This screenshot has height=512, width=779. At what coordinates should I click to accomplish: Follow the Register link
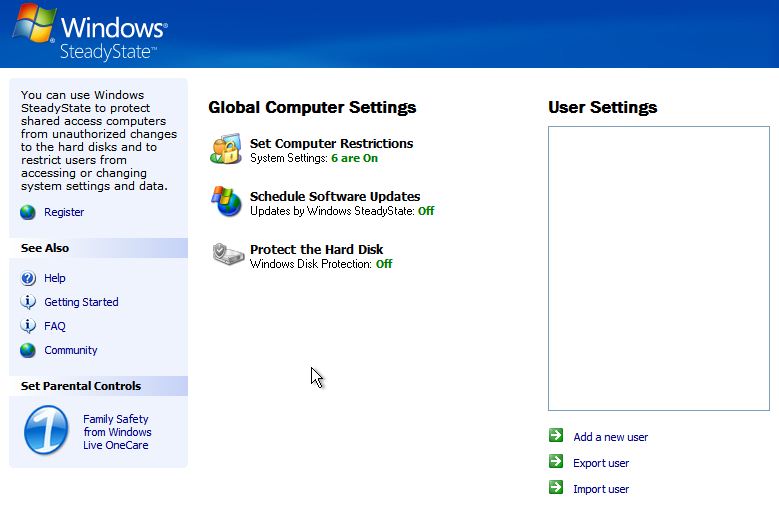click(64, 212)
